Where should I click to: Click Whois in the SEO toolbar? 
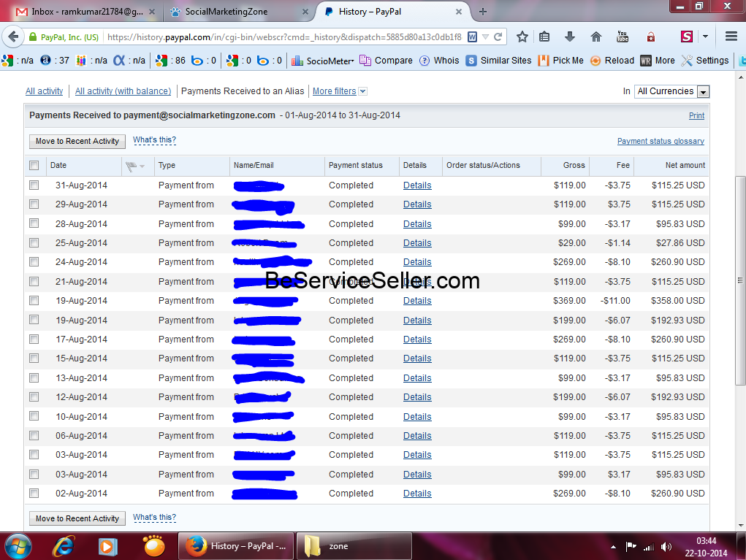pos(439,61)
